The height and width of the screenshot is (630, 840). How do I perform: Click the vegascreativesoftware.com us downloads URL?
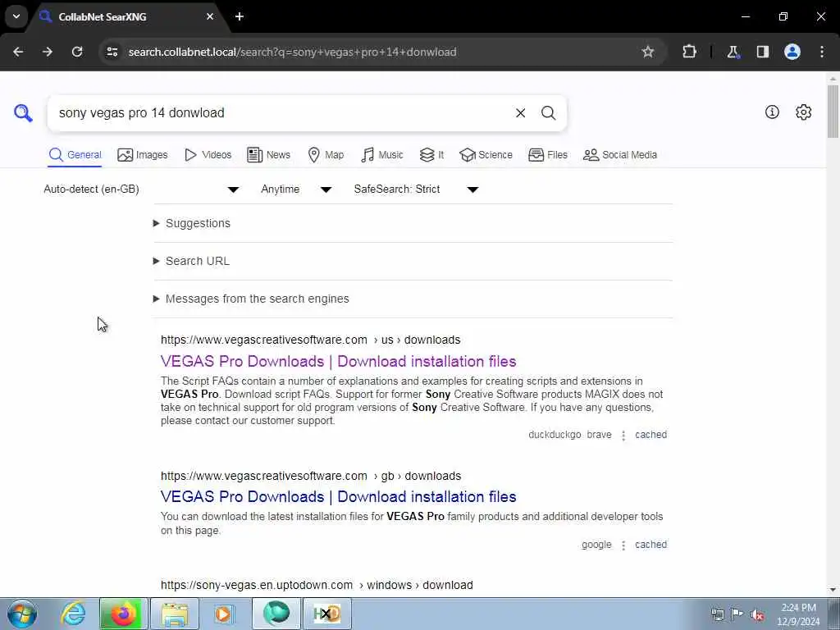[311, 340]
